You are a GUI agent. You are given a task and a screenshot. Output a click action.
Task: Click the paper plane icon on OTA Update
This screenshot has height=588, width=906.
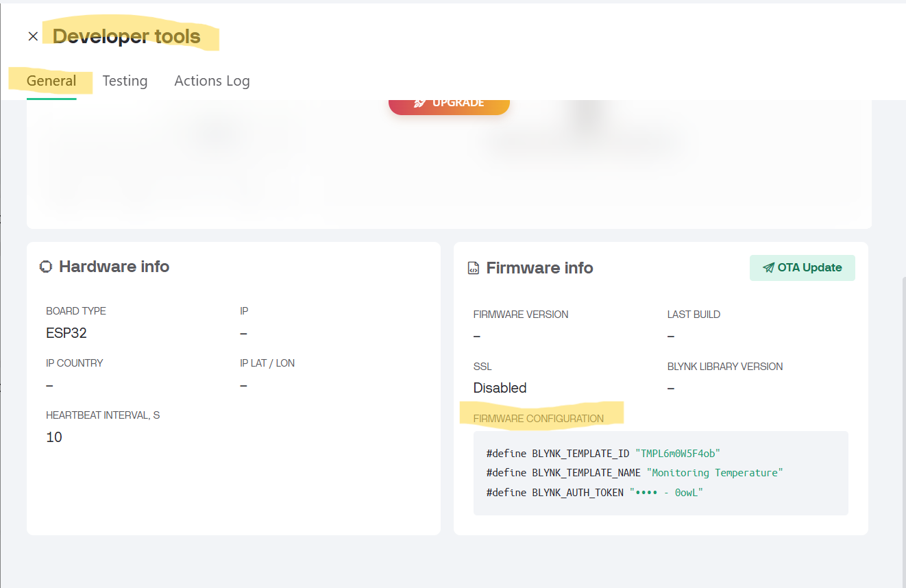[x=768, y=268]
